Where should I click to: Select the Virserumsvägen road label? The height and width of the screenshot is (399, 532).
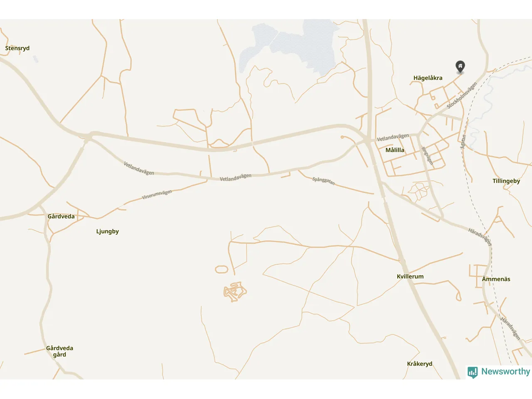pyautogui.click(x=157, y=195)
